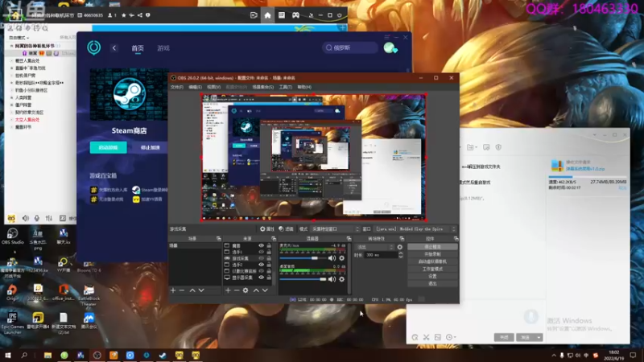This screenshot has width=644, height=362.
Task: Click the image icon in chat window toolbar
Action: [437, 337]
